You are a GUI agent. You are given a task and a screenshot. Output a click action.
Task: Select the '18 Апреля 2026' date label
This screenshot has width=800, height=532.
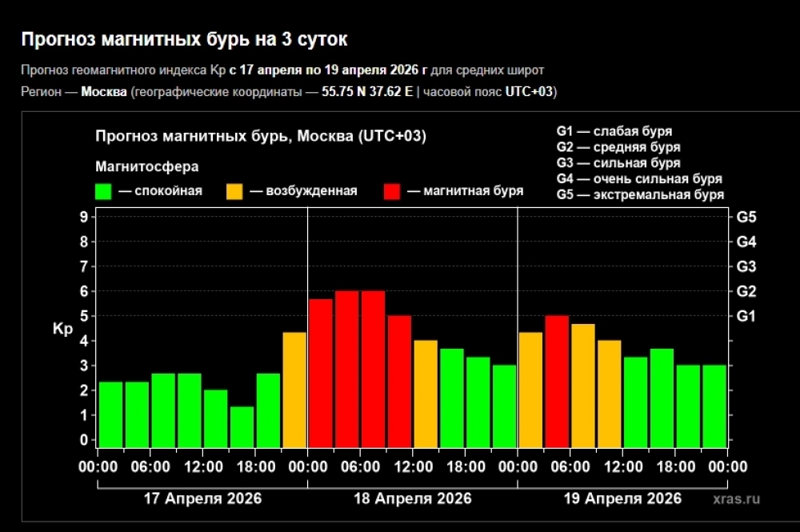tap(413, 498)
